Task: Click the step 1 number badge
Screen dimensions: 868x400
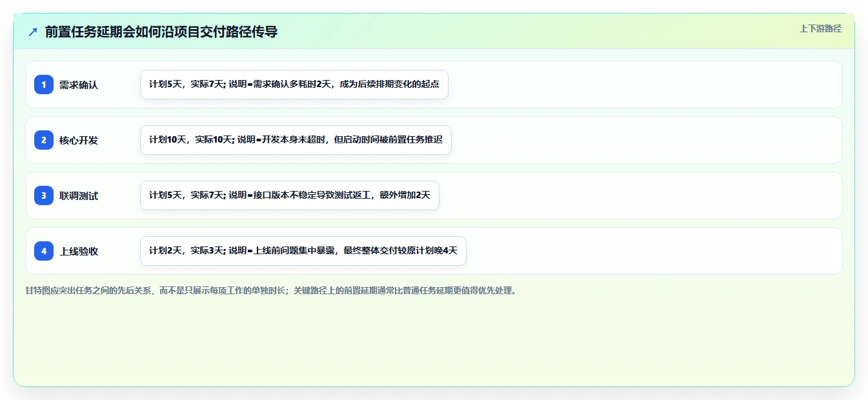Action: click(x=44, y=85)
